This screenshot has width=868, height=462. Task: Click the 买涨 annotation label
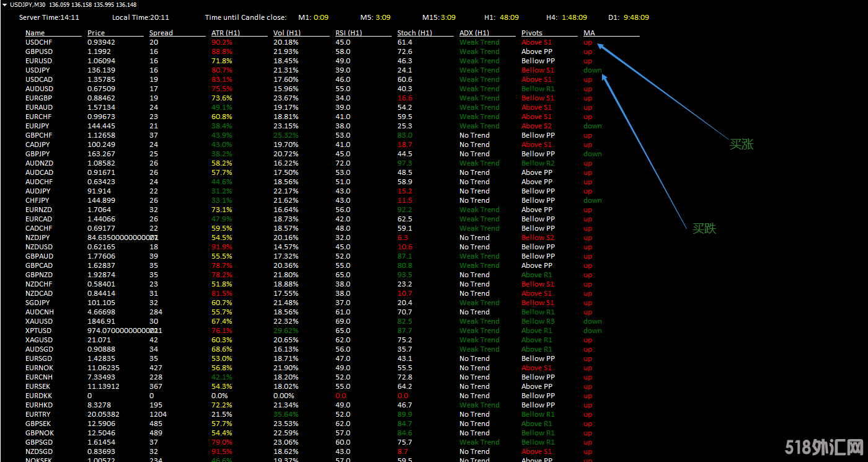pyautogui.click(x=741, y=144)
